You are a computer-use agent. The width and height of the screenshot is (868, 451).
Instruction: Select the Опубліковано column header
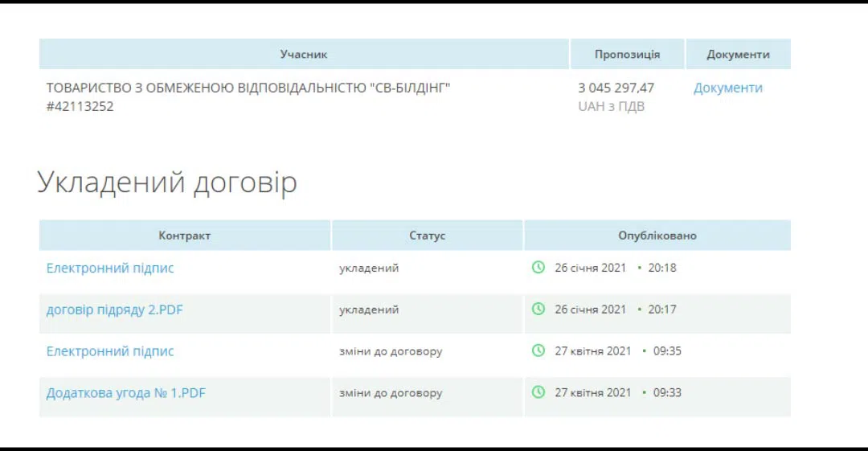coord(657,235)
